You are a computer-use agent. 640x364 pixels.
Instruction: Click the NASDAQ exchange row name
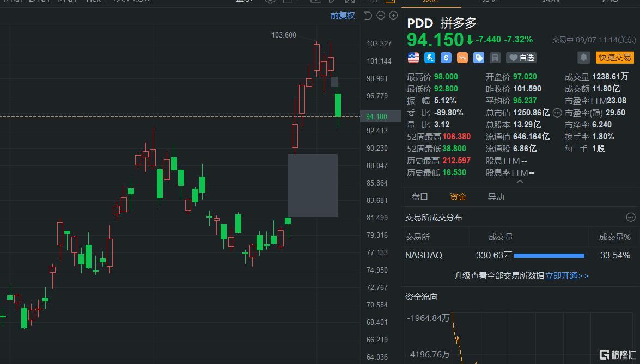pyautogui.click(x=424, y=256)
